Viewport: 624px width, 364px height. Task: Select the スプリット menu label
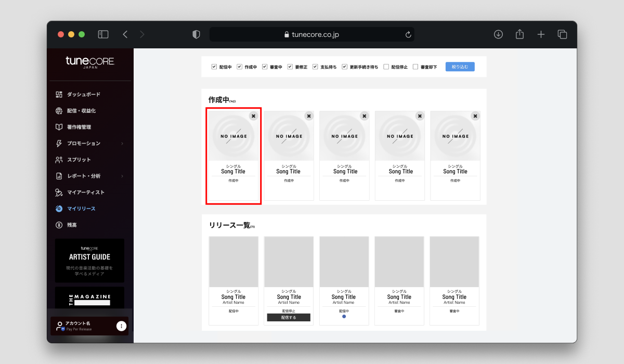coord(79,160)
